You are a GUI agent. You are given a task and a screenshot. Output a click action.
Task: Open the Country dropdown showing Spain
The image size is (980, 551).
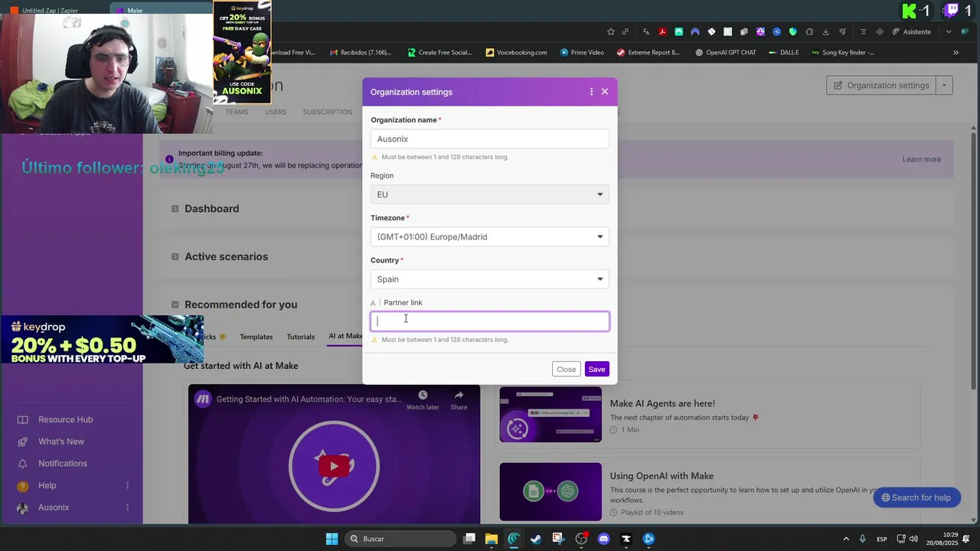click(x=490, y=279)
